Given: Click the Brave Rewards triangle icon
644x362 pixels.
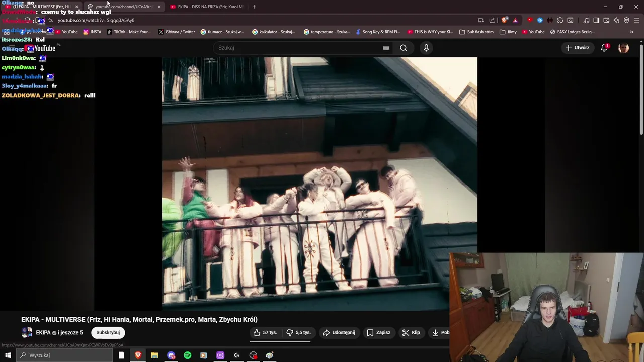Looking at the screenshot, I should pos(515,20).
